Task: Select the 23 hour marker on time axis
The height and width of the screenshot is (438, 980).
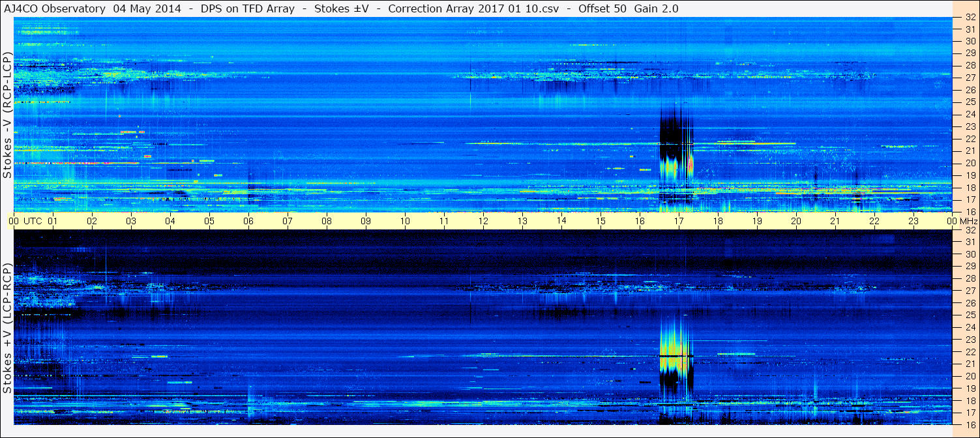Action: coord(913,221)
